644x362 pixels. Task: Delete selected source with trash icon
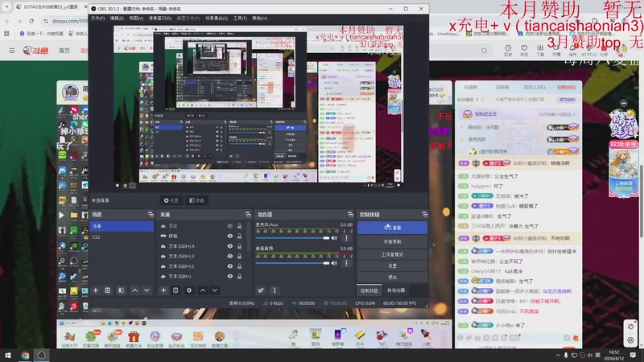(x=175, y=290)
